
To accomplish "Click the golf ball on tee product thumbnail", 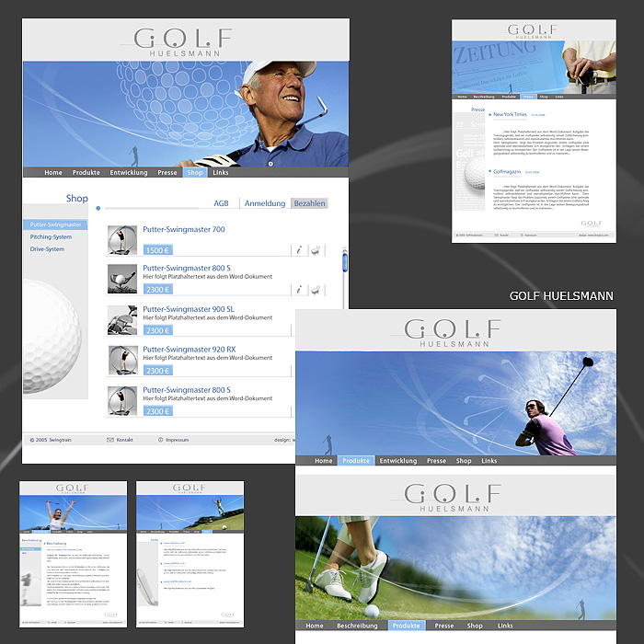I will pos(122,279).
